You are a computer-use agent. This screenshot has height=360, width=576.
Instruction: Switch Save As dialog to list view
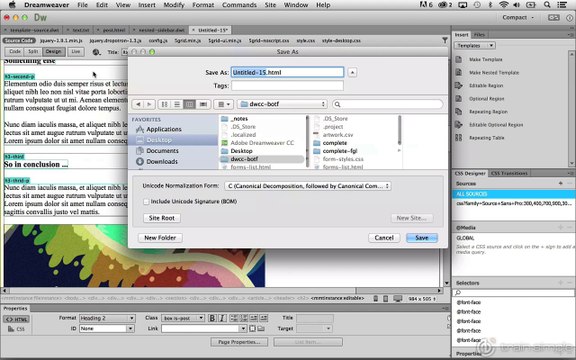[177, 104]
